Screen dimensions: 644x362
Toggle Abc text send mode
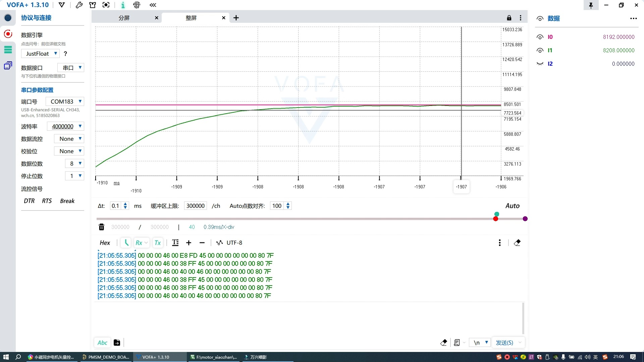(102, 343)
